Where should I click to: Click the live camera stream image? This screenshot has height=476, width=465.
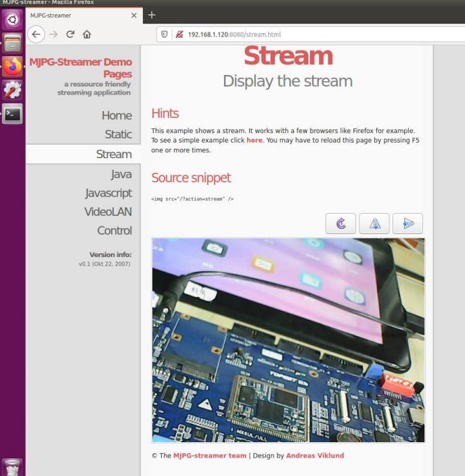(288, 340)
